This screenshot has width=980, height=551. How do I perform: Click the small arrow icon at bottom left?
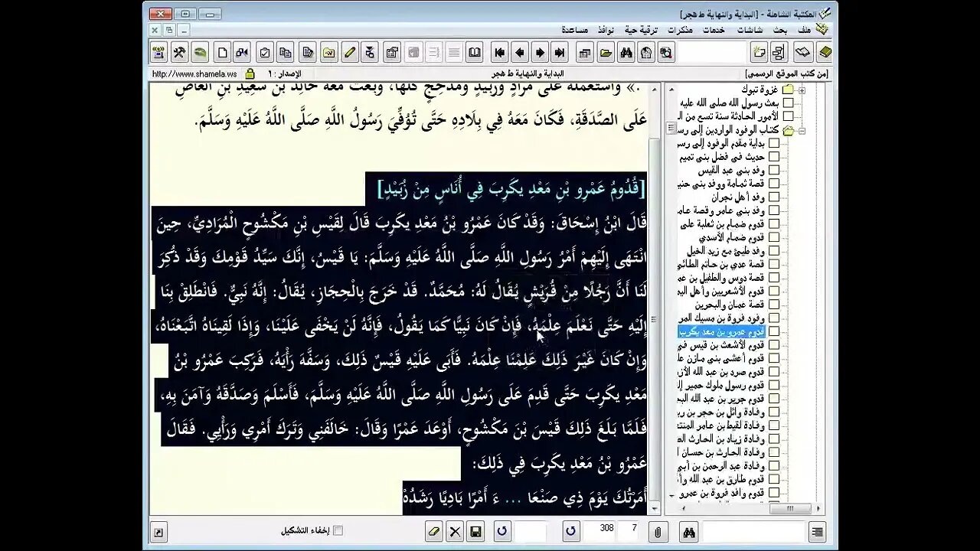[158, 533]
